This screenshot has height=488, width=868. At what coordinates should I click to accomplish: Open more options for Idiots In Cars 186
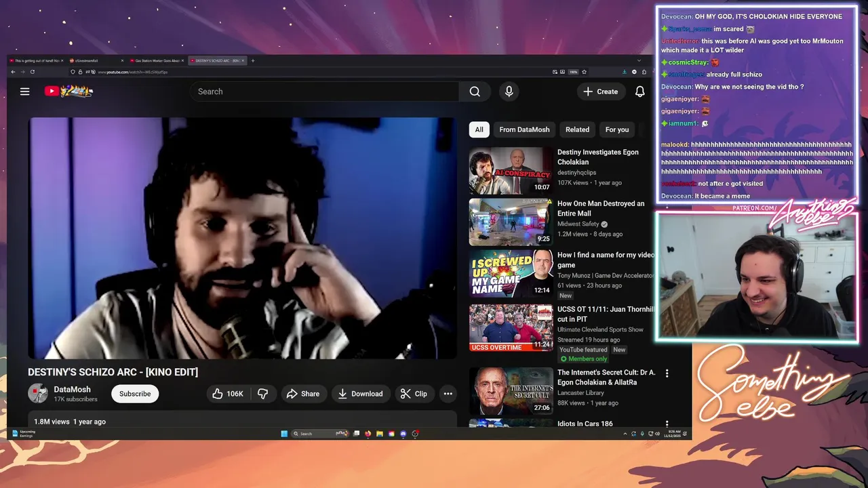[667, 424]
